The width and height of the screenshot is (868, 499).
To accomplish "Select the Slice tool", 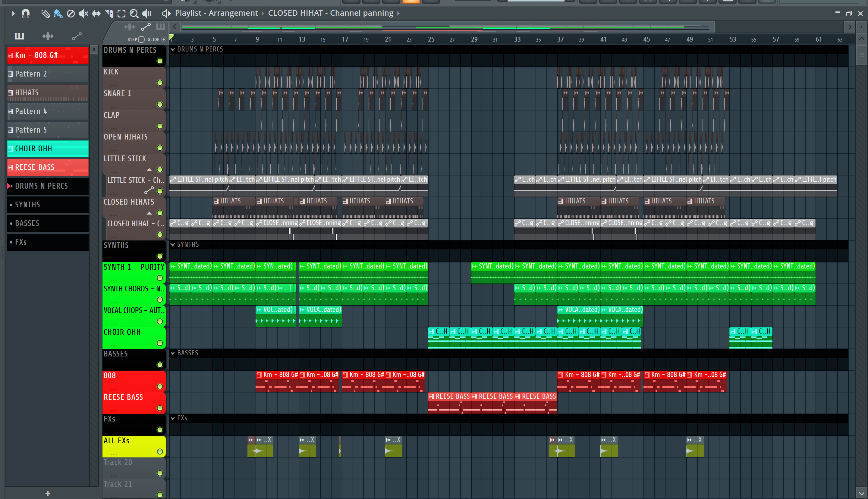I will tap(109, 13).
